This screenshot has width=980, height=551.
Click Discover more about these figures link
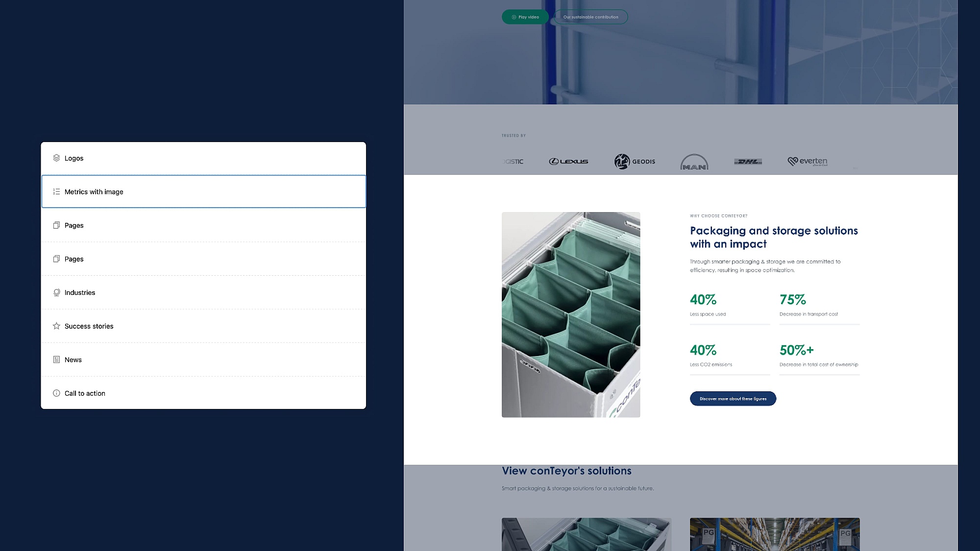[x=733, y=398]
